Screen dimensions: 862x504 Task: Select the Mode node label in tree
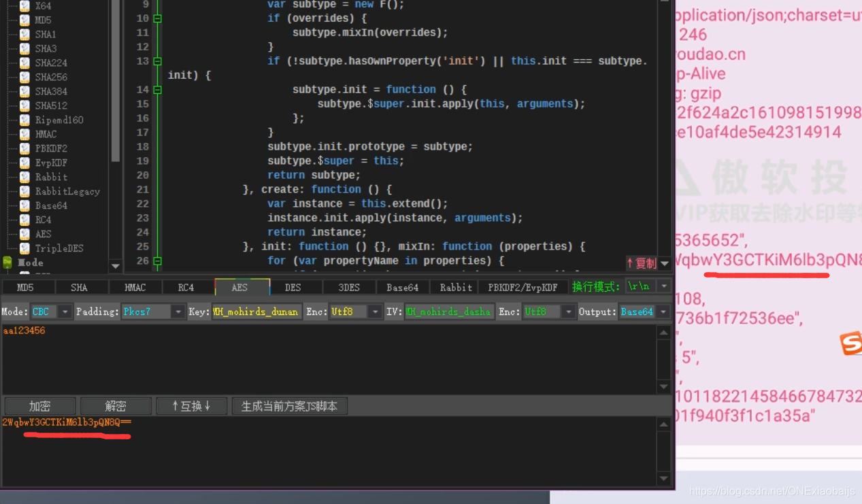31,263
